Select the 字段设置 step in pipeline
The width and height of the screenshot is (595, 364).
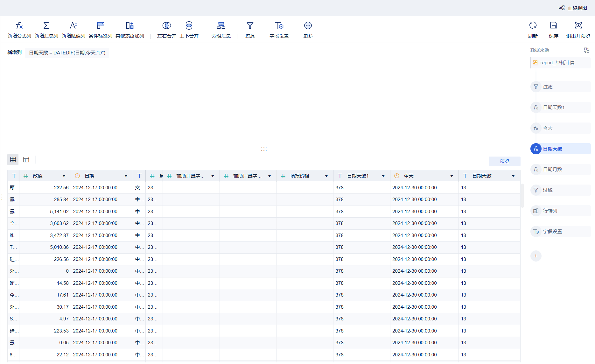pos(561,232)
